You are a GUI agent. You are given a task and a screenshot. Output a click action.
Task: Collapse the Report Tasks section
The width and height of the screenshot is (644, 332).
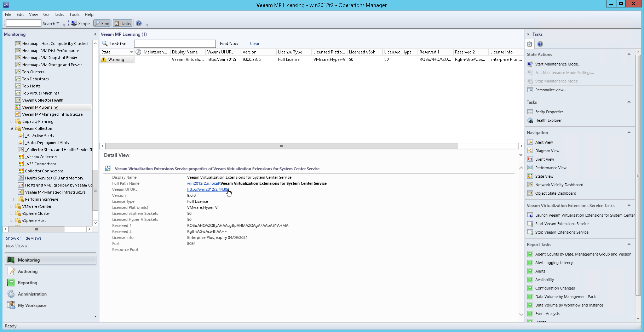pyautogui.click(x=629, y=244)
